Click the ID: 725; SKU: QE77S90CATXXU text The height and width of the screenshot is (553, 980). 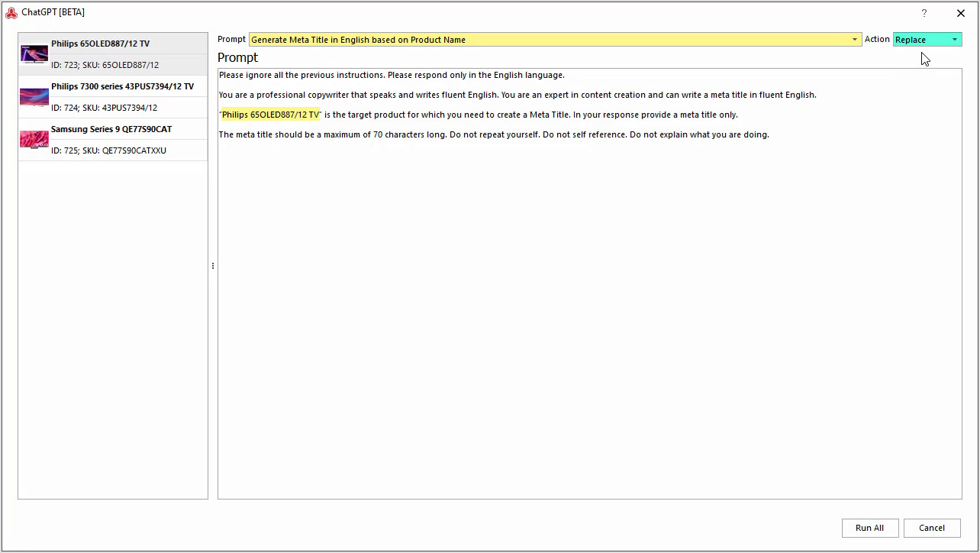[108, 150]
